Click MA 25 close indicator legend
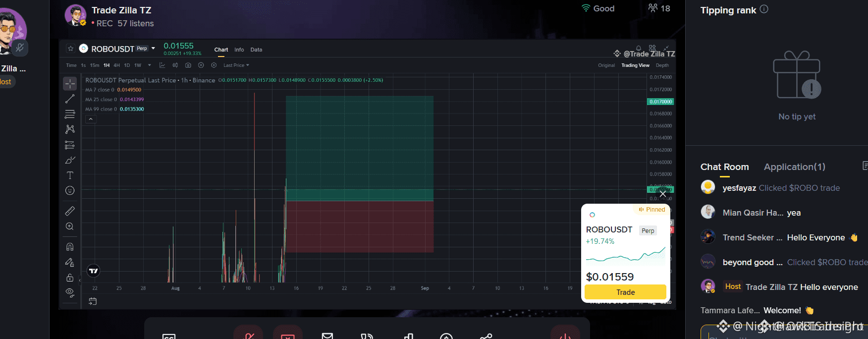 pos(114,100)
